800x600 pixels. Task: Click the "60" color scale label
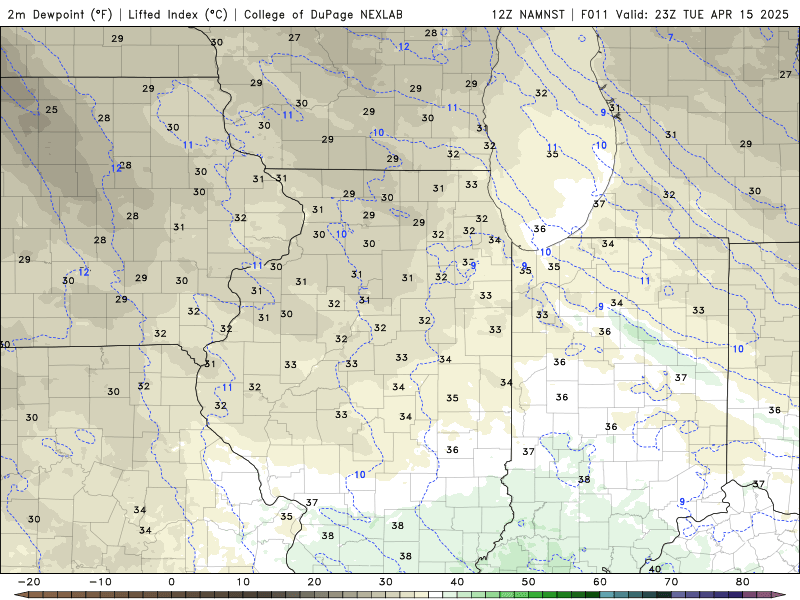pyautogui.click(x=600, y=582)
